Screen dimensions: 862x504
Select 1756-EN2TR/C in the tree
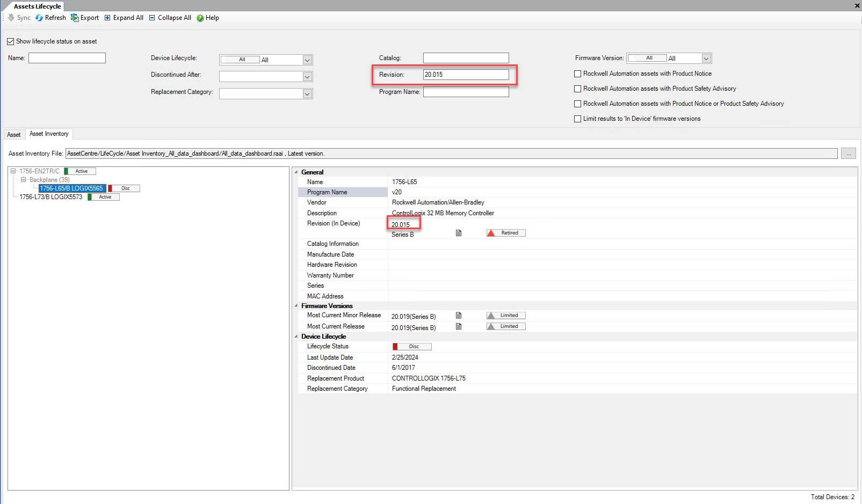[39, 171]
